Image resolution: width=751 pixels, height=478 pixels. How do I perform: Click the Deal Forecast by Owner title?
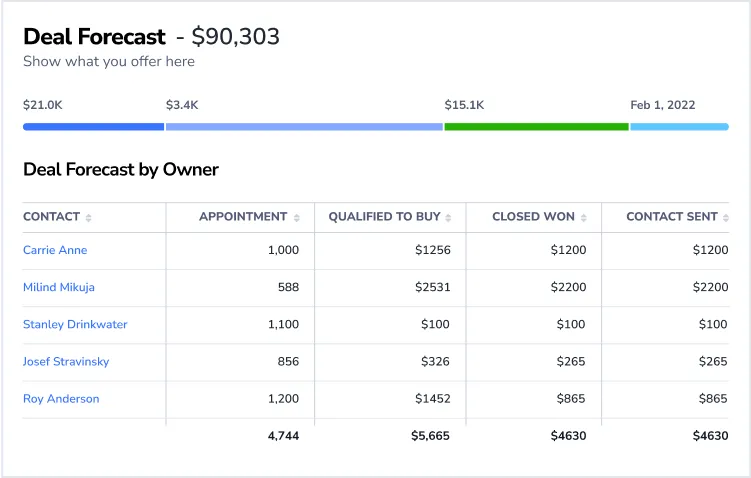[121, 169]
